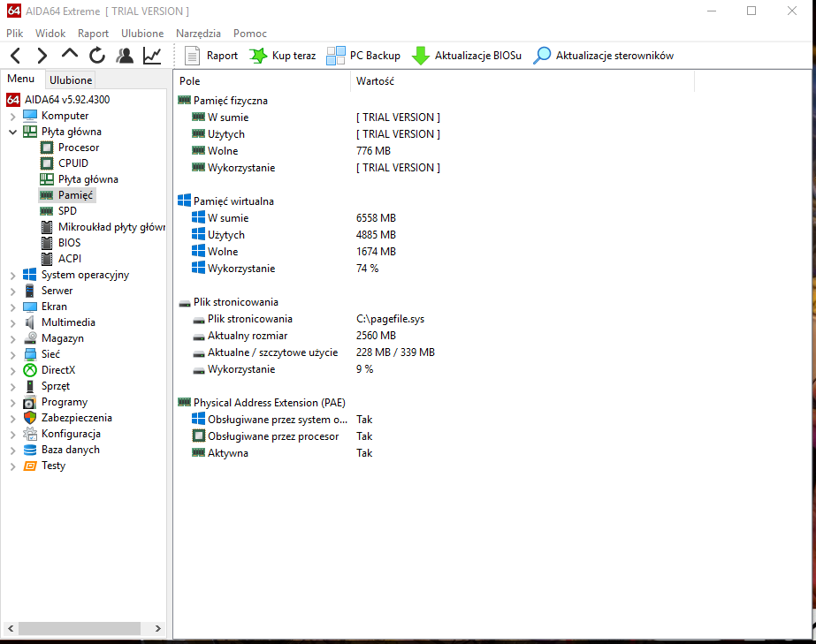The width and height of the screenshot is (816, 644).
Task: Switch to the Ulubione tab in sidebar
Action: 71,80
